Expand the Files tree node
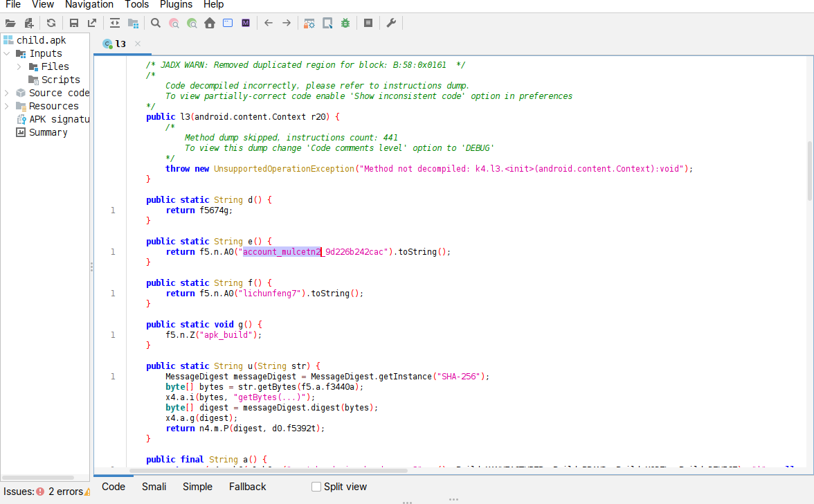The width and height of the screenshot is (814, 504). [19, 66]
